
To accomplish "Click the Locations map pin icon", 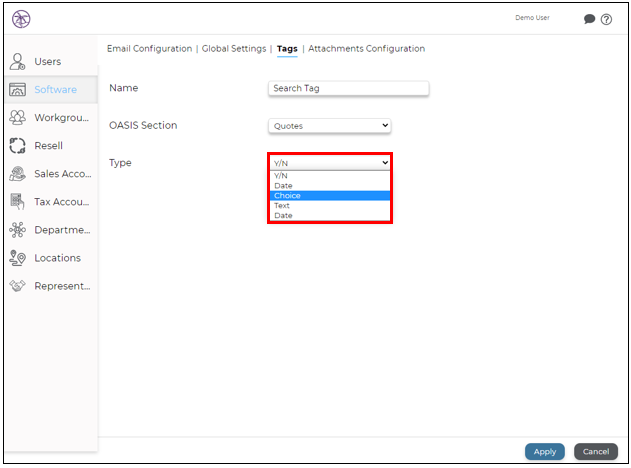I will coord(17,258).
